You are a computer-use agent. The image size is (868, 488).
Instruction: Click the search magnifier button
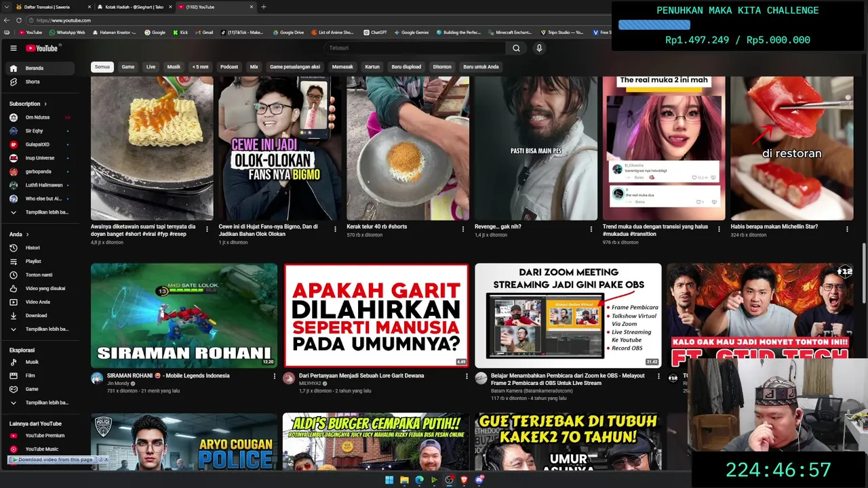point(516,48)
